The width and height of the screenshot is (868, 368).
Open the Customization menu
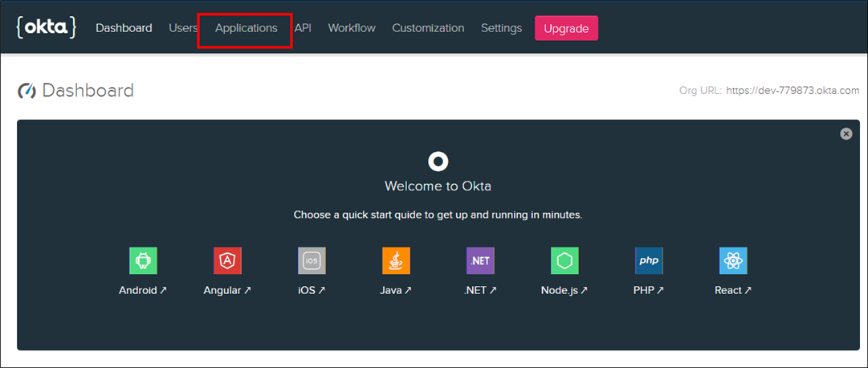[x=428, y=28]
